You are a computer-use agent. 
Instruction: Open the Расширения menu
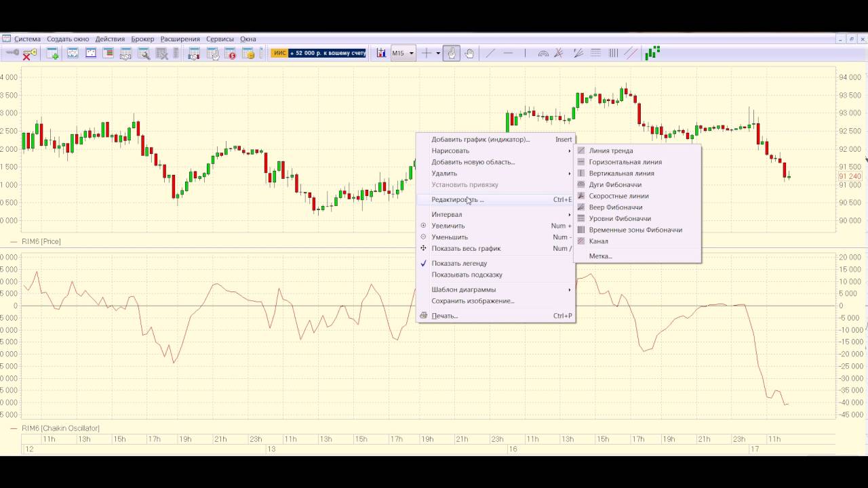[x=180, y=39]
